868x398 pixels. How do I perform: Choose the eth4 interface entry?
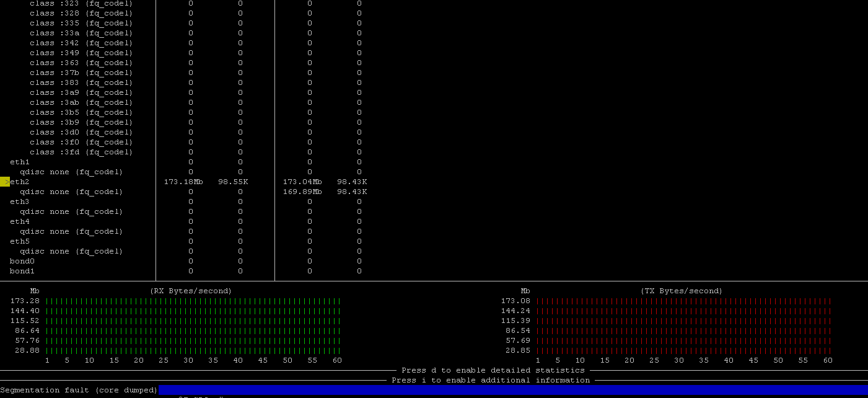20,221
